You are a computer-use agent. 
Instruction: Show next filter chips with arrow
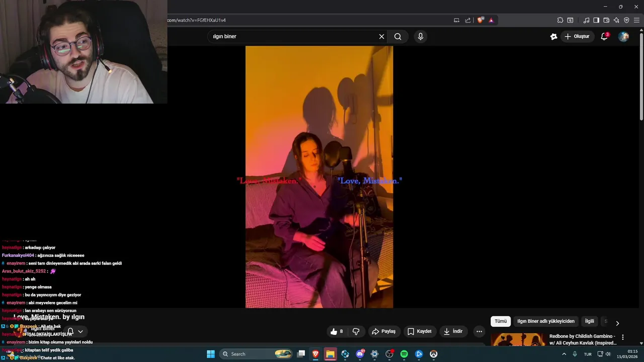tap(617, 323)
